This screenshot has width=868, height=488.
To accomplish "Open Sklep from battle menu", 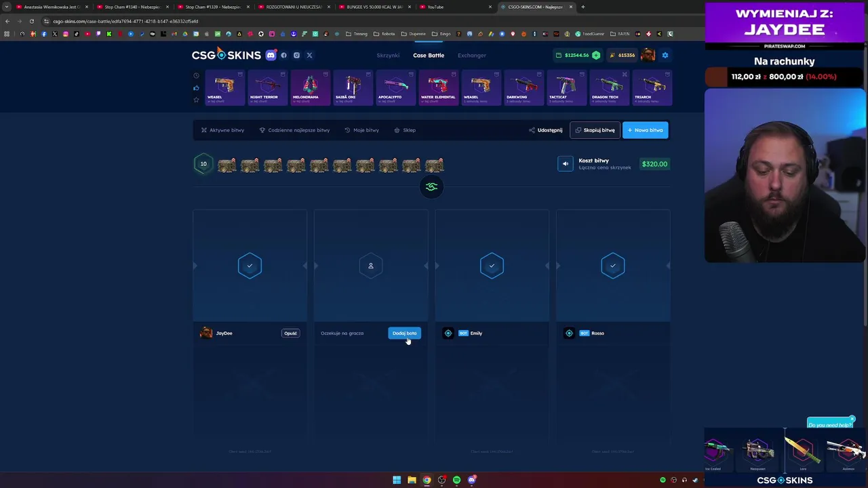I will point(405,130).
